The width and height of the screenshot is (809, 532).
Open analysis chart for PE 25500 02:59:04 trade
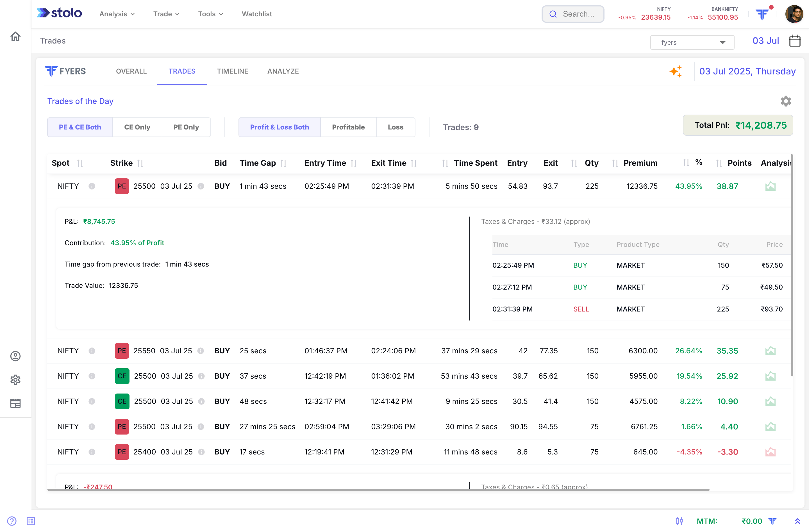point(770,427)
